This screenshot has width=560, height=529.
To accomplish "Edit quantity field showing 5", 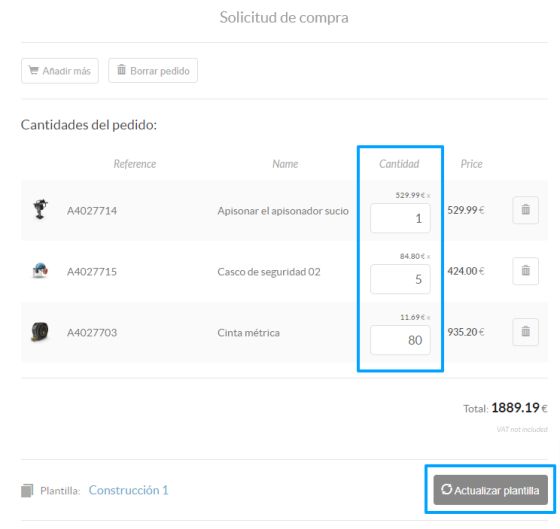I will pos(400,279).
